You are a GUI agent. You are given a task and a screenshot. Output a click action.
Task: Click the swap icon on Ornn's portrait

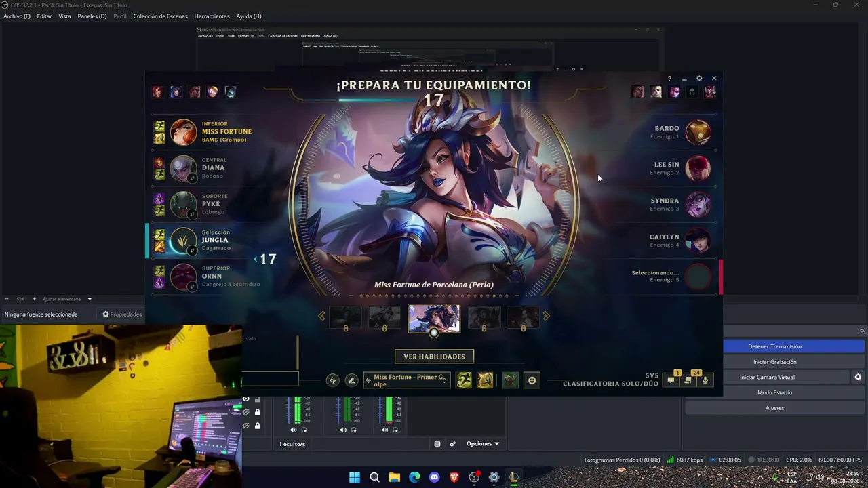click(193, 287)
